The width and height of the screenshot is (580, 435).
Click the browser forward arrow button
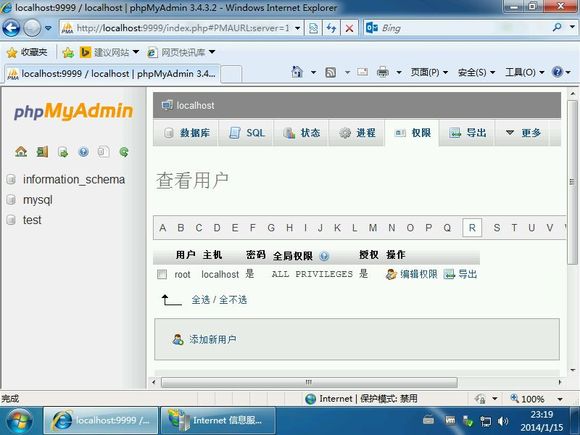[x=32, y=28]
